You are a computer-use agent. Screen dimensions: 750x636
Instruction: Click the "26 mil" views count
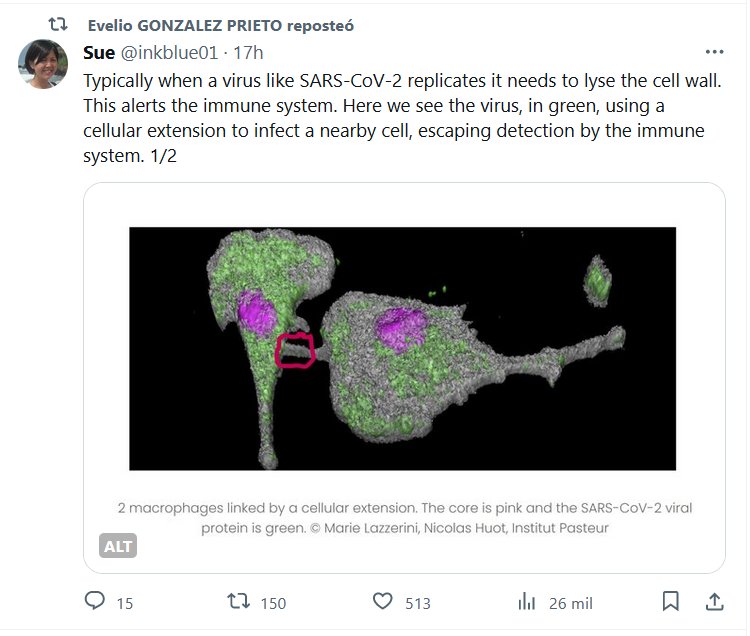pyautogui.click(x=571, y=603)
